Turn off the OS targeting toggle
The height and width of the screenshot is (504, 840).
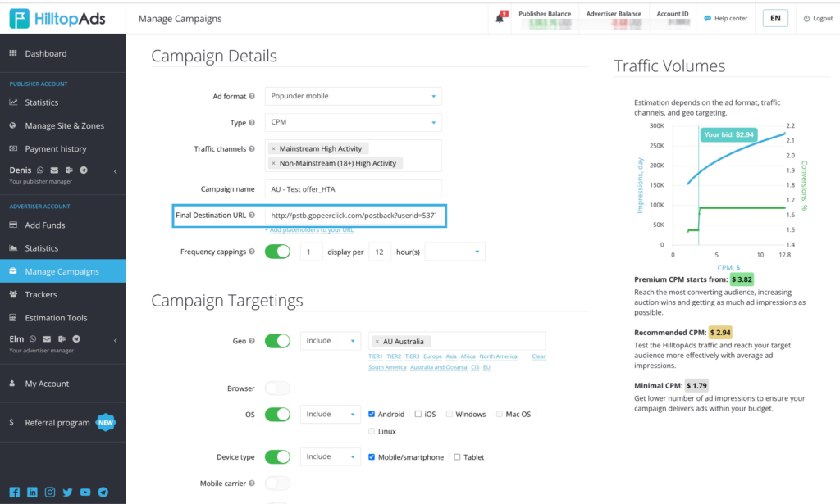pos(277,414)
